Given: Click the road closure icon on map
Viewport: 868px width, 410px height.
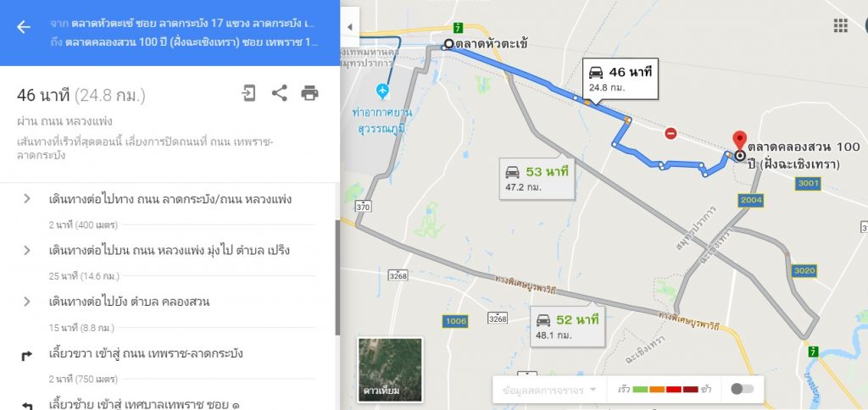Looking at the screenshot, I should coord(670,133).
